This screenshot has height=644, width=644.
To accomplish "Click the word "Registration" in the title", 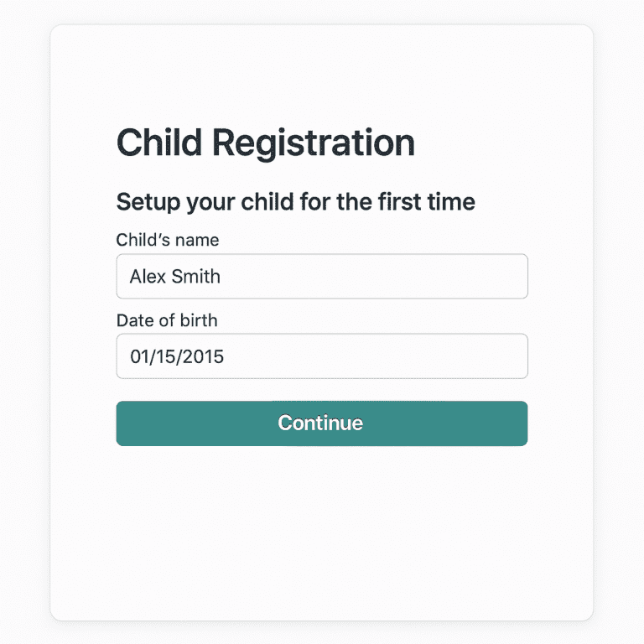I will 313,143.
